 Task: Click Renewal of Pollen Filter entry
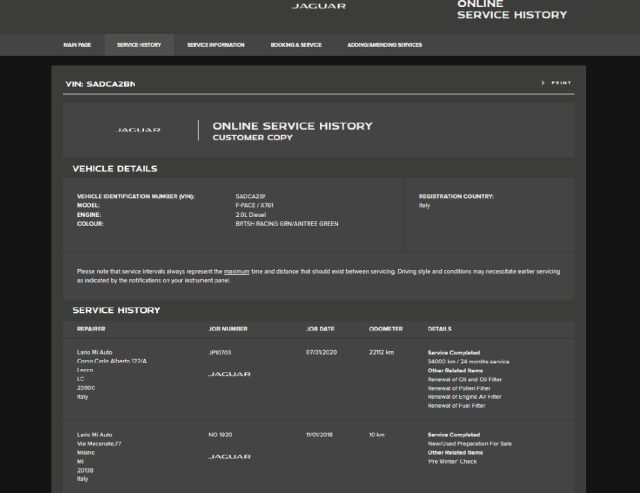(459, 389)
